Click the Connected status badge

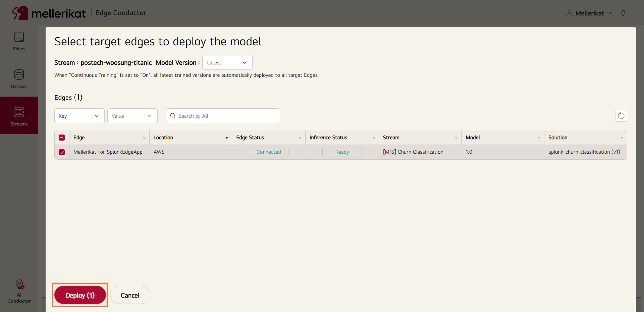click(x=268, y=152)
